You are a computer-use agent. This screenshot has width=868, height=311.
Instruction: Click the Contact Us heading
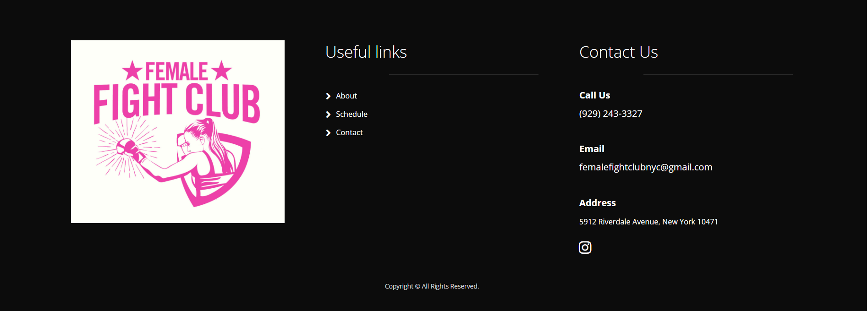pyautogui.click(x=619, y=52)
